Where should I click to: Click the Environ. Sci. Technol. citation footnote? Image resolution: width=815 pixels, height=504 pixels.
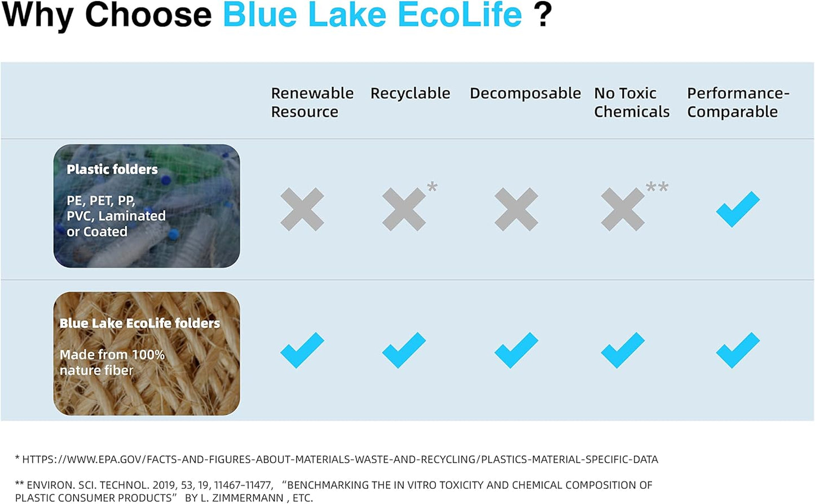tap(333, 491)
